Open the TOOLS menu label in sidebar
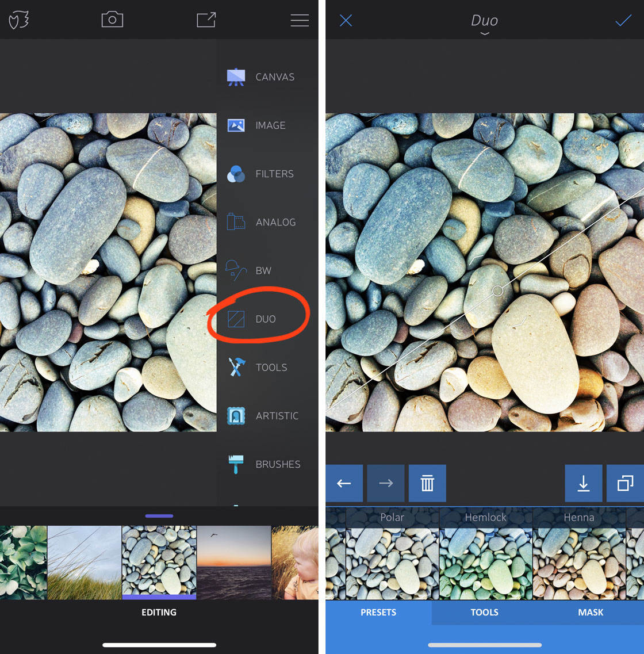Viewport: 644px width, 654px height. click(x=271, y=368)
